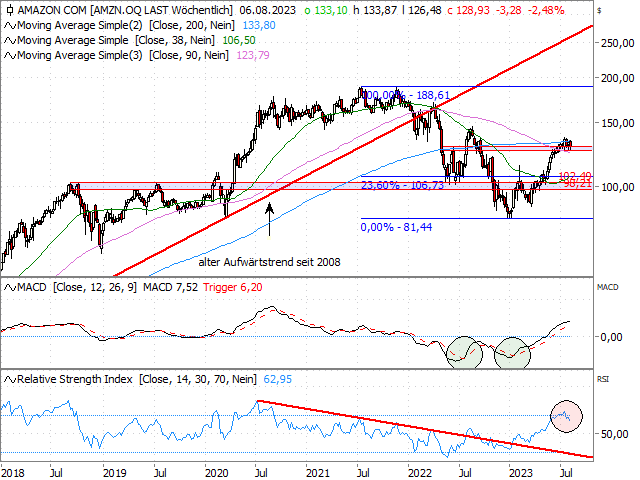Click the 200 SMA value 133,80
The height and width of the screenshot is (480, 640).
(259, 25)
